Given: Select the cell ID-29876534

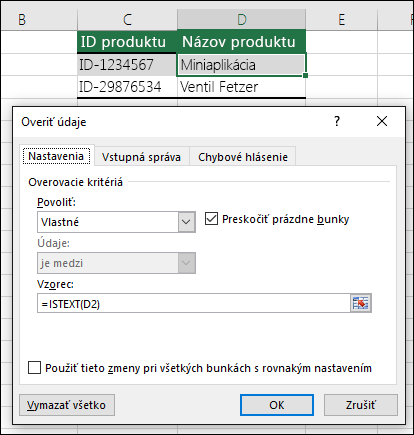Looking at the screenshot, I should [x=127, y=87].
